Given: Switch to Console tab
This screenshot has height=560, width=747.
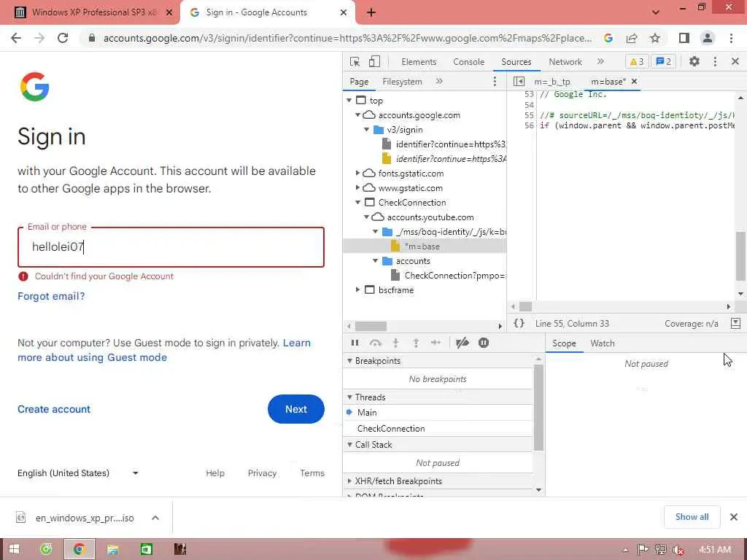Looking at the screenshot, I should click(x=468, y=62).
